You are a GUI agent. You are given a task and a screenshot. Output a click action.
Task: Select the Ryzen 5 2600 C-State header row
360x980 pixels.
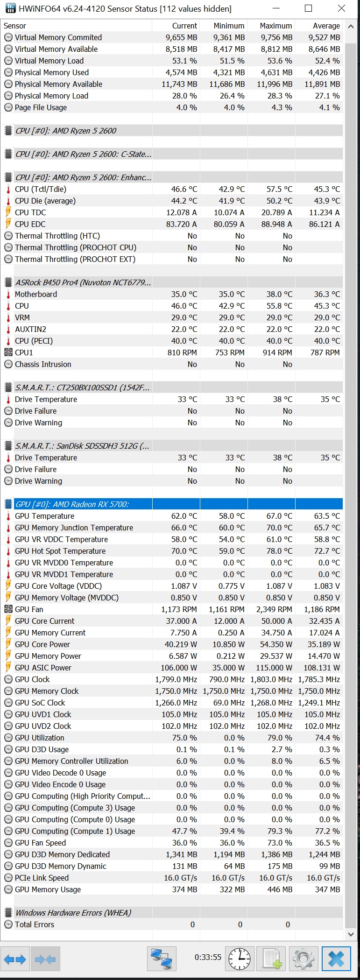pos(172,154)
